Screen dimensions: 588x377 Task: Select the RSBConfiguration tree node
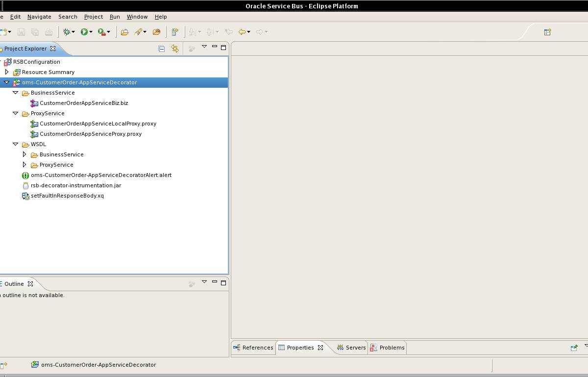[x=37, y=62]
